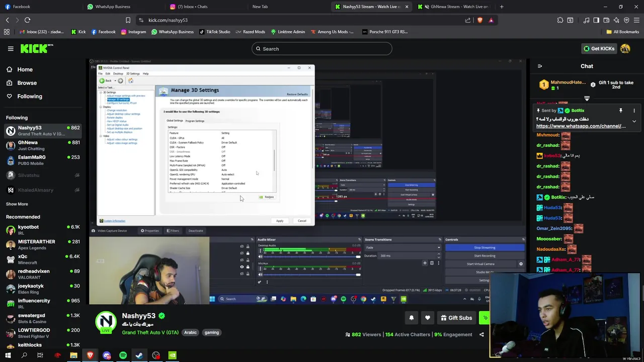
Task: Click the Nashyy53 channel avatar
Action: point(106,323)
